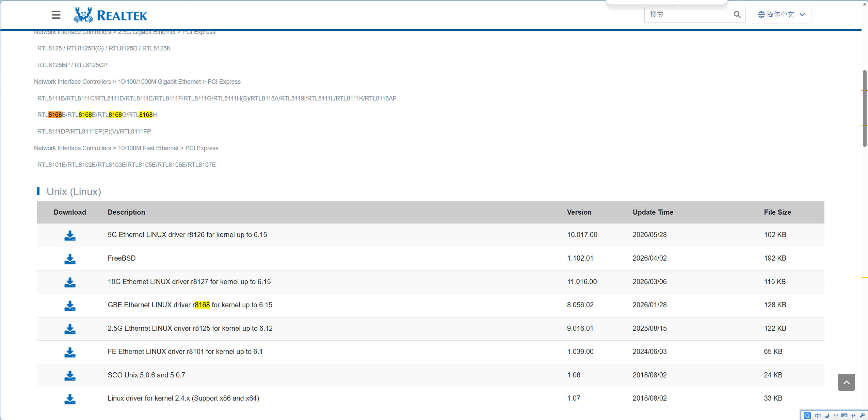
Task: Click the FreeBSD description text
Action: [122, 258]
